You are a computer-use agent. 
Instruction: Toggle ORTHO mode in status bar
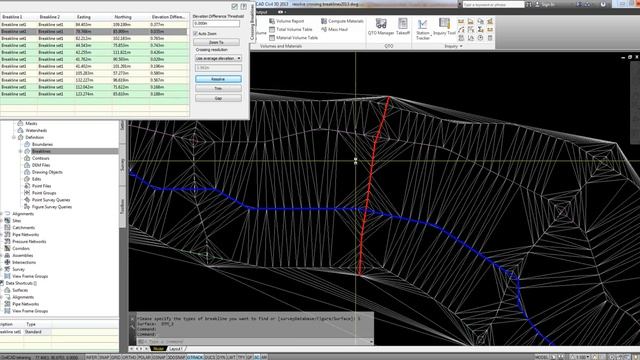tap(129, 357)
